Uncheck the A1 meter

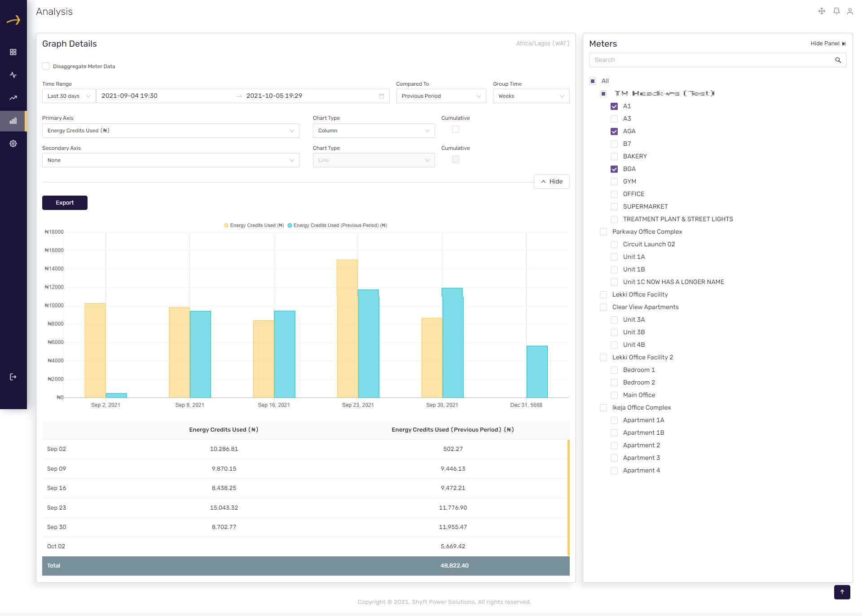coord(614,106)
